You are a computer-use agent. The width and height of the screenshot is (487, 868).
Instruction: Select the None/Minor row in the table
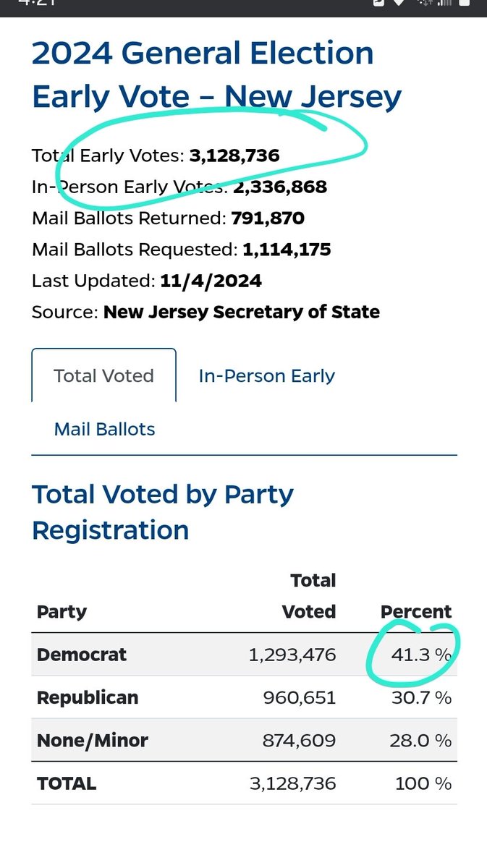point(244,740)
